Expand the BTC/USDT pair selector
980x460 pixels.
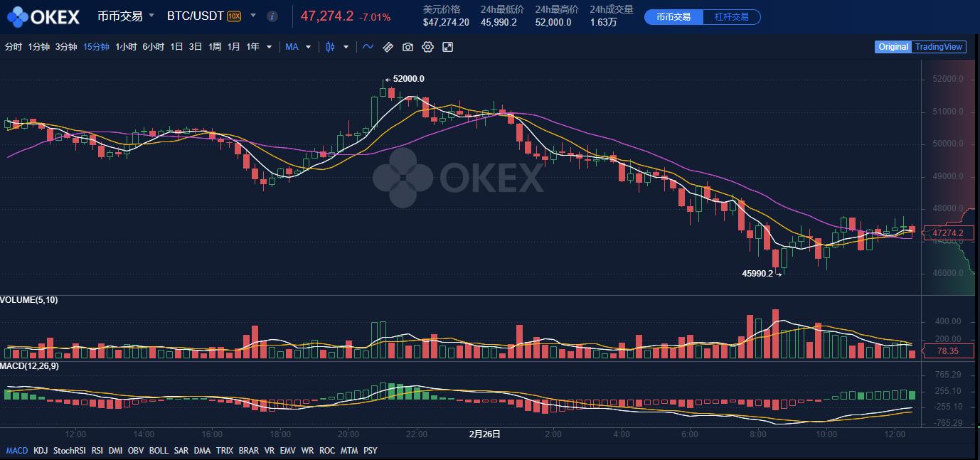[x=252, y=16]
